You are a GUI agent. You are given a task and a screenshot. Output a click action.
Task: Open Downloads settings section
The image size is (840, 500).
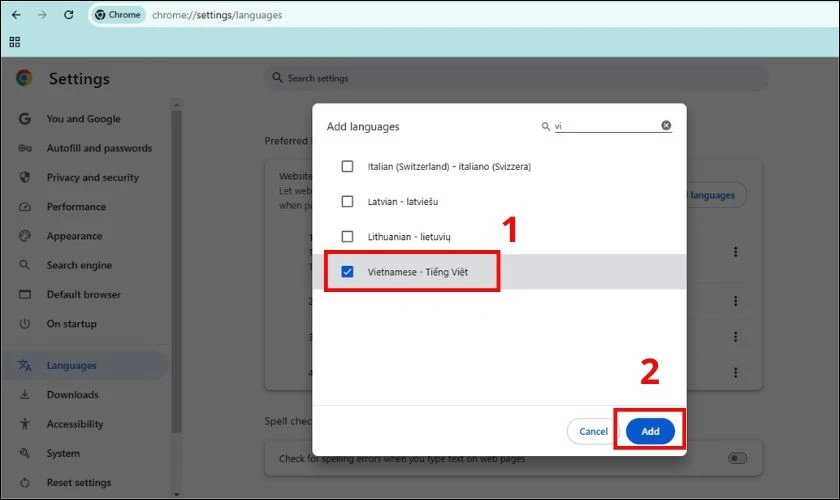(73, 395)
